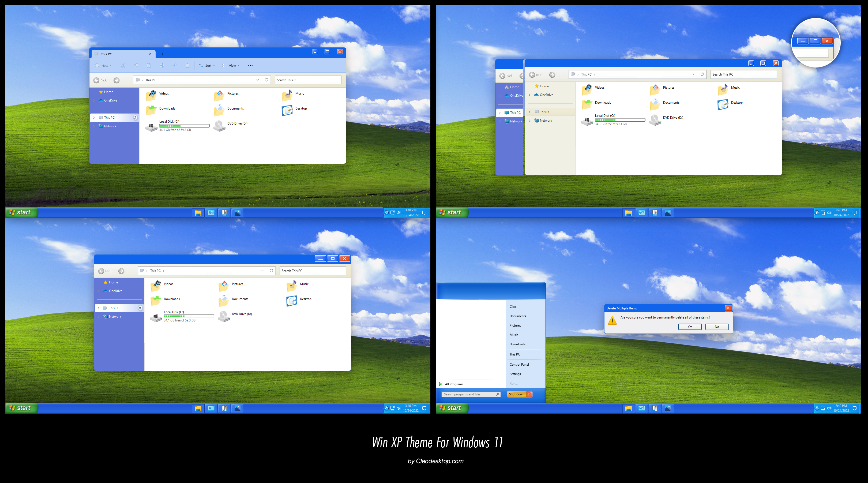Screen dimensions: 868x483
Task: Click the Local Disk (C:) capacity bar in the beige-sidebar window
Action: [x=620, y=120]
